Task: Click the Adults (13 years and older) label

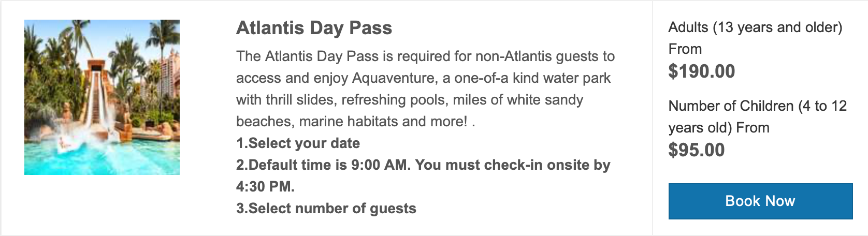Action: [x=755, y=27]
